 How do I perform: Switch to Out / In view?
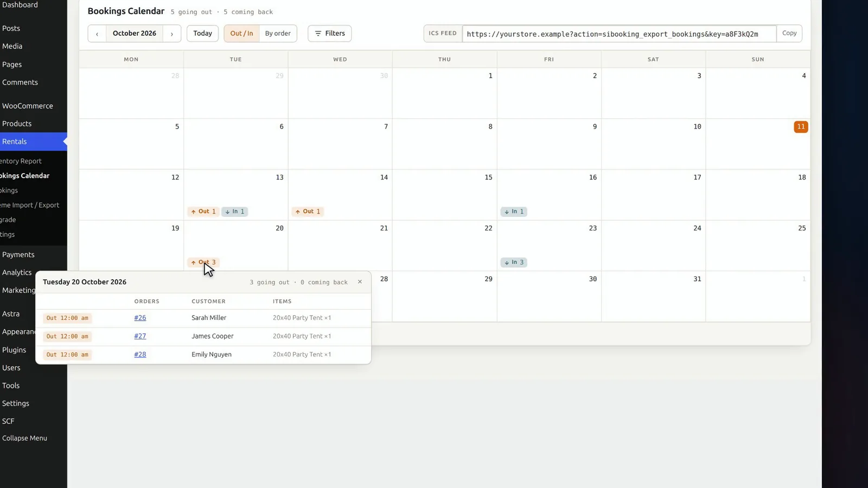pyautogui.click(x=241, y=34)
